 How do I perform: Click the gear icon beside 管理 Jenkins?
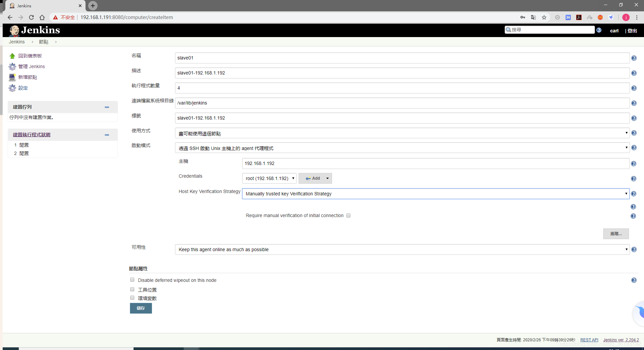click(x=12, y=66)
